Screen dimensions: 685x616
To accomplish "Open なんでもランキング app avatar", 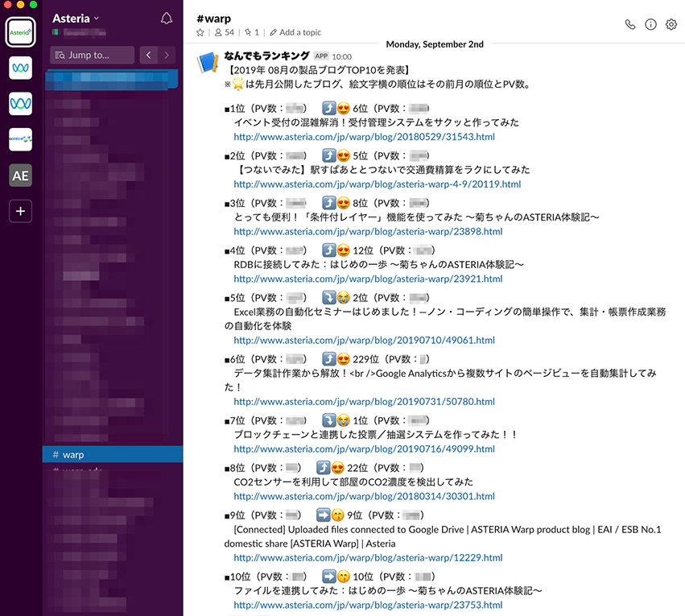I will click(x=208, y=62).
